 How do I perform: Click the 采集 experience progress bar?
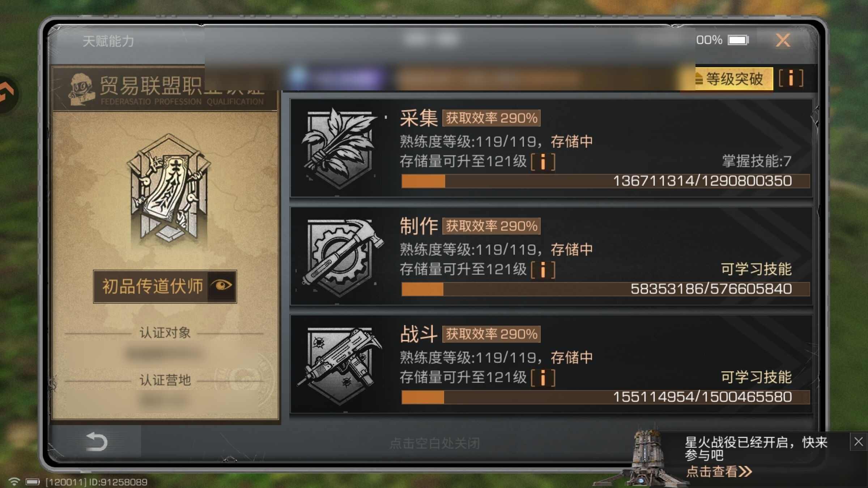pyautogui.click(x=605, y=181)
